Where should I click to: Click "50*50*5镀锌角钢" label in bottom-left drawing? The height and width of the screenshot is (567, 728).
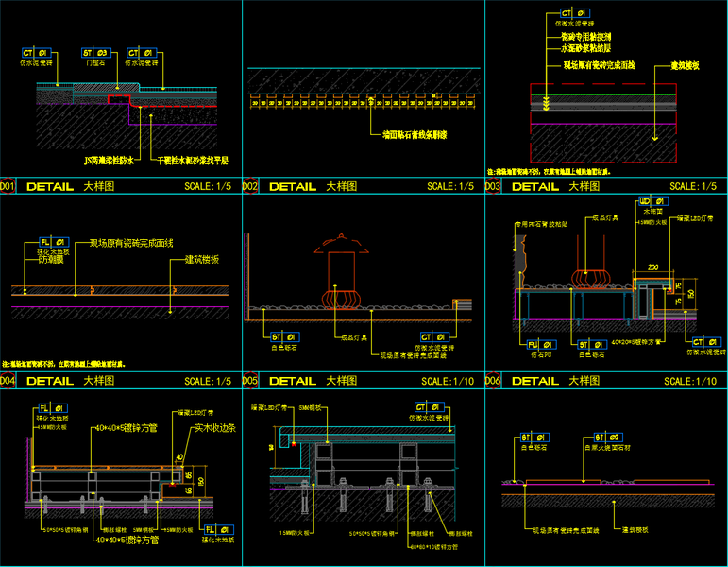[x=66, y=530]
